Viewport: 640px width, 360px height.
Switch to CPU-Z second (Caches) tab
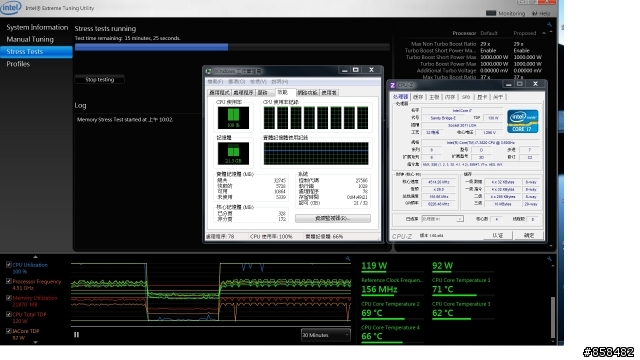coord(418,97)
